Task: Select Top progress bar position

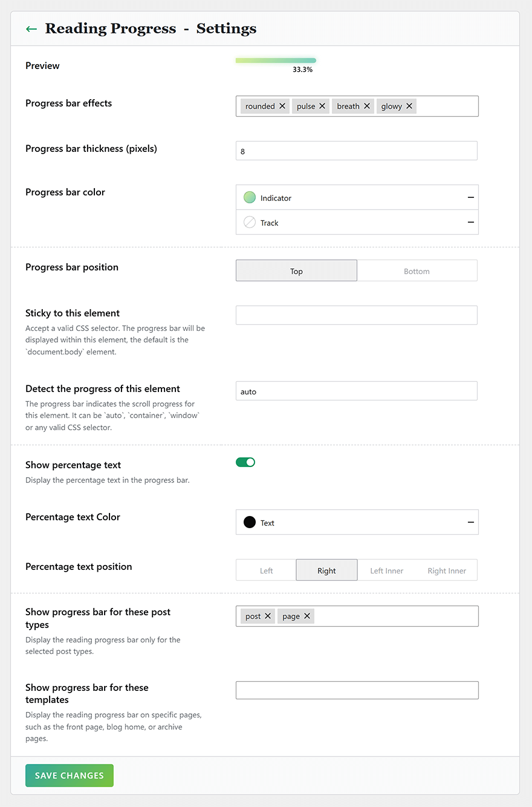Action: [x=296, y=271]
